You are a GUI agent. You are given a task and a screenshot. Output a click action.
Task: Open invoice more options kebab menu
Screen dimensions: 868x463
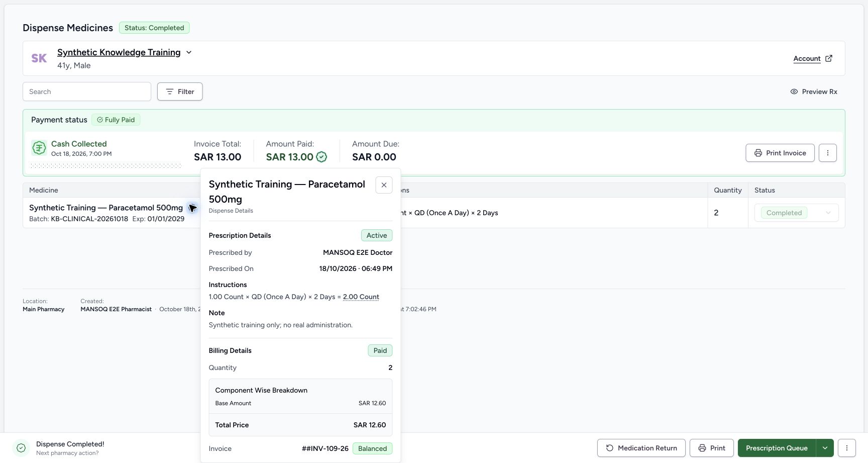tap(828, 153)
